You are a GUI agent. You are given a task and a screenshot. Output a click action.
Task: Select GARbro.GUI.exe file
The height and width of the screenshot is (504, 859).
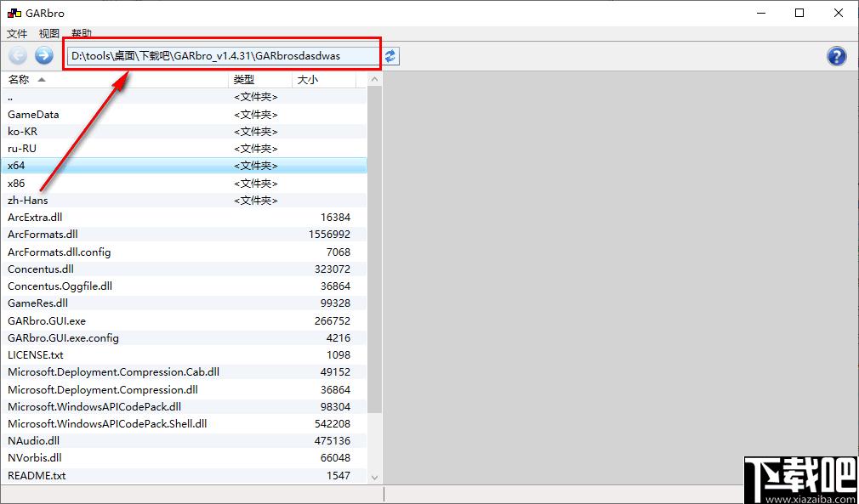[x=183, y=320]
